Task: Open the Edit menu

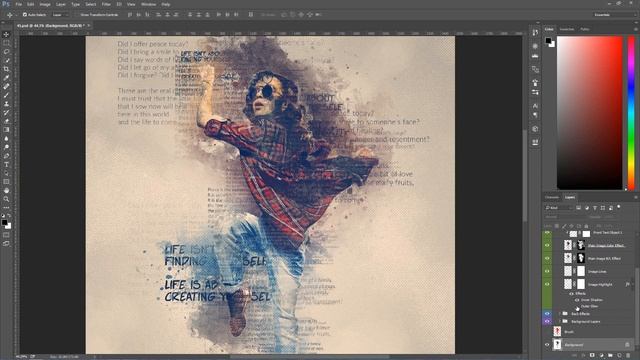Action: tap(31, 4)
